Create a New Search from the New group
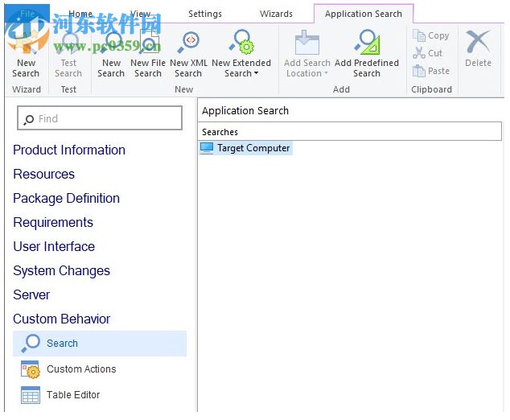 coord(111,43)
